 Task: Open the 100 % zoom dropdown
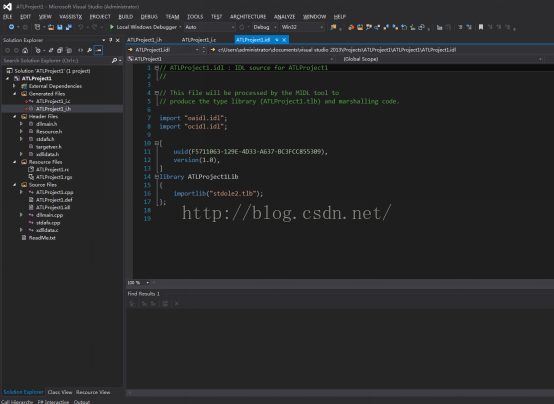(x=147, y=283)
